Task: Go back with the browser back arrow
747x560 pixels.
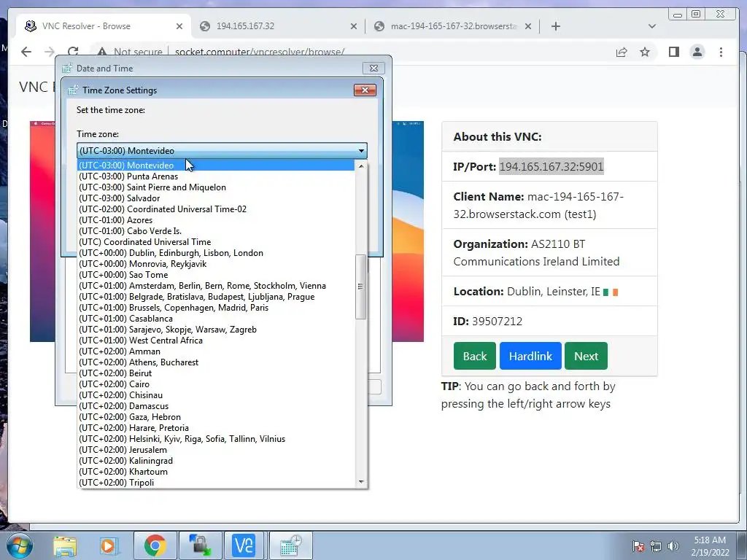Action: pyautogui.click(x=26, y=52)
